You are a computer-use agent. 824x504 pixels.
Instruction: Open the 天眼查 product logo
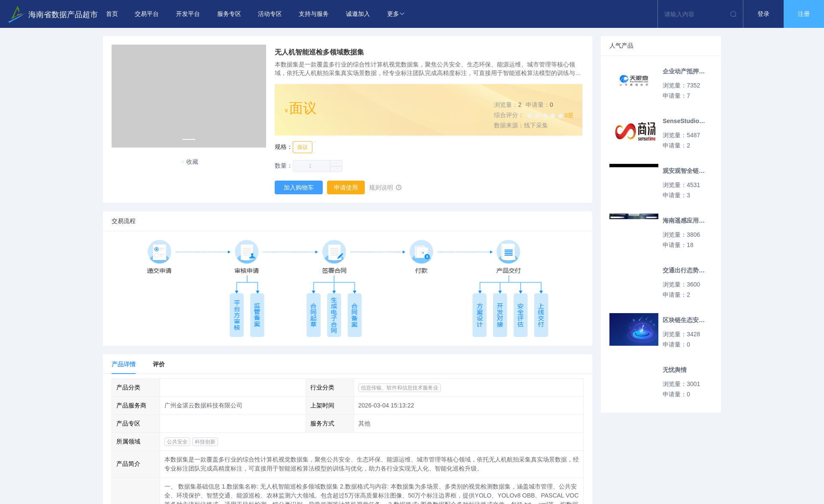[634, 80]
